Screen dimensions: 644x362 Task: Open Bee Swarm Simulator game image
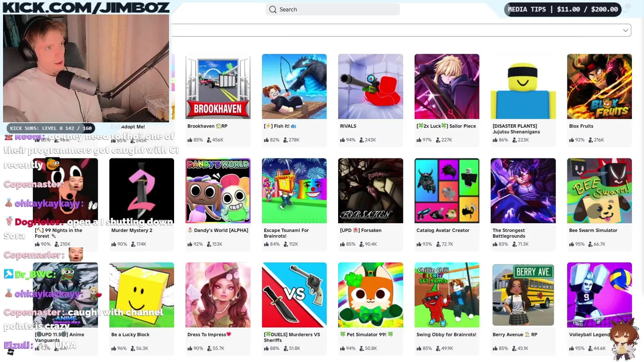(599, 191)
